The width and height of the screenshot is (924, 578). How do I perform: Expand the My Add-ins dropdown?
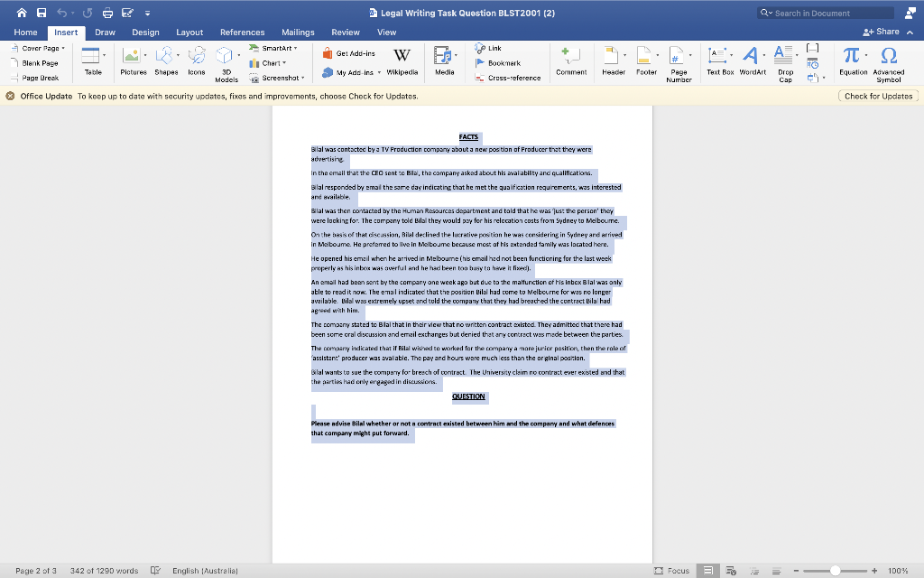[x=379, y=72]
